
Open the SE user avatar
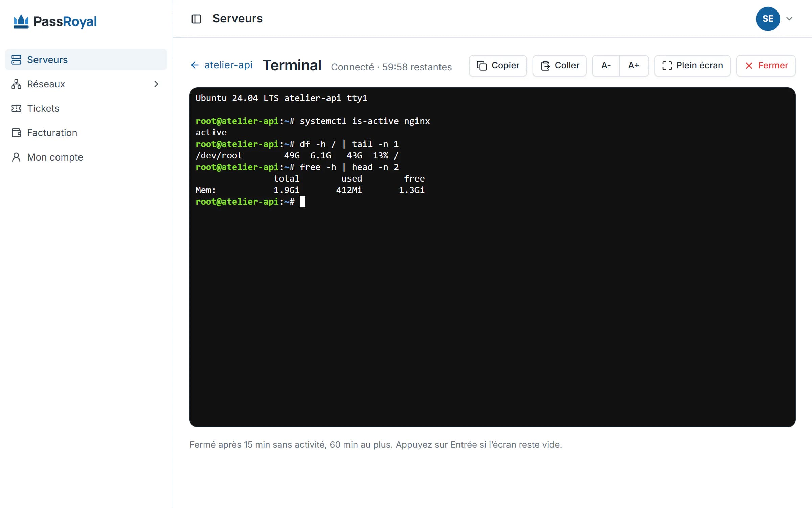[768, 19]
